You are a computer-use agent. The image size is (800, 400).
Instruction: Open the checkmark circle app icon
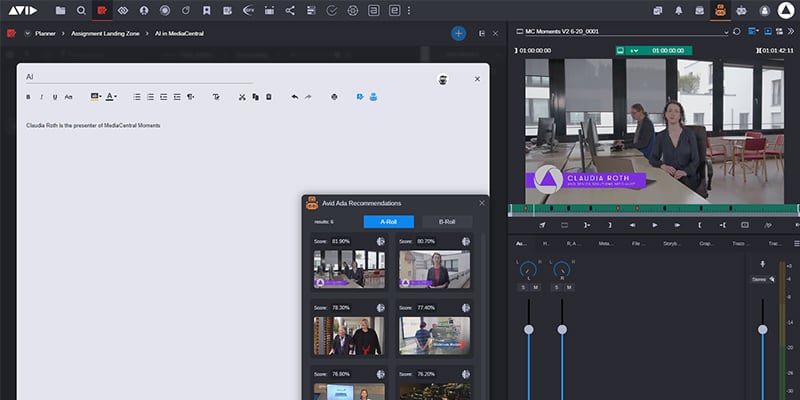[x=332, y=10]
